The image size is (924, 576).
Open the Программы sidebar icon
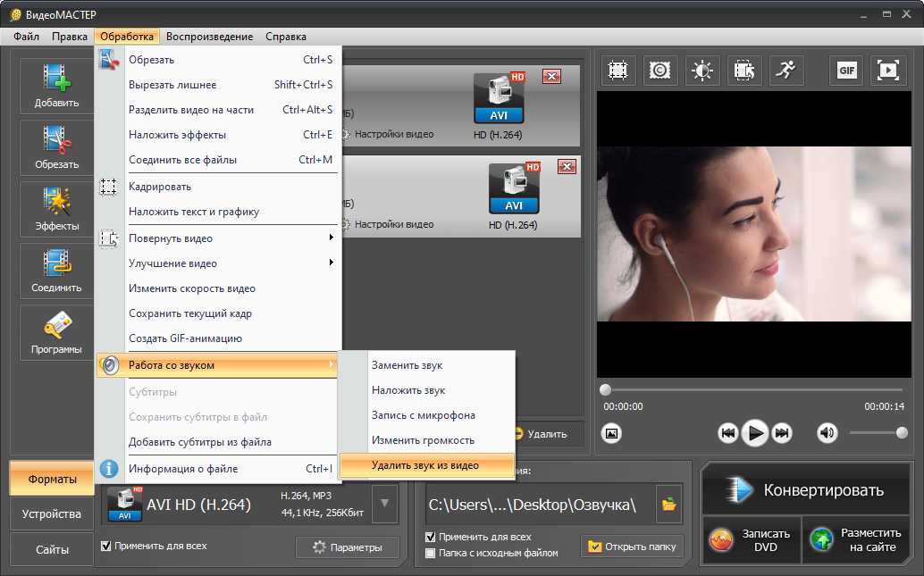(x=56, y=333)
